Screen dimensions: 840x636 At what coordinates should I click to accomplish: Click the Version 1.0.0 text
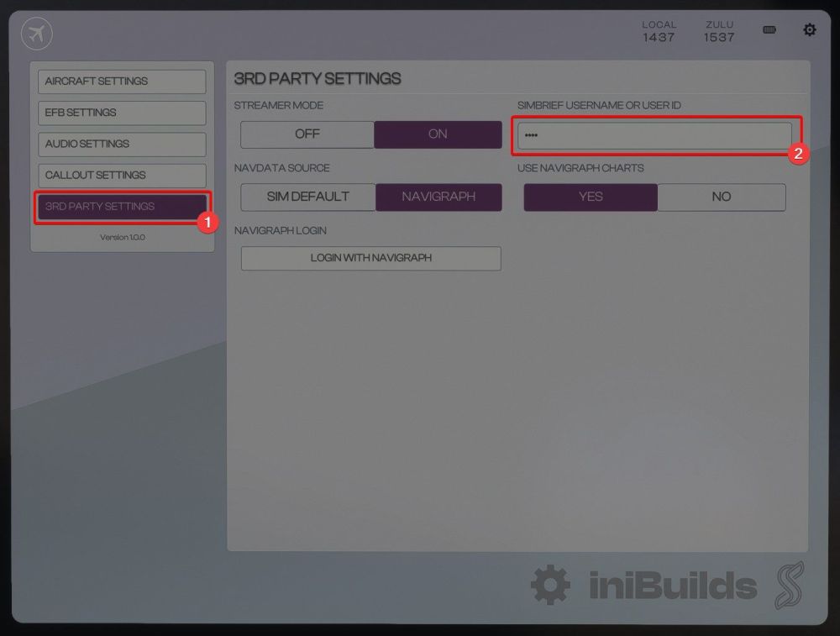tap(122, 238)
